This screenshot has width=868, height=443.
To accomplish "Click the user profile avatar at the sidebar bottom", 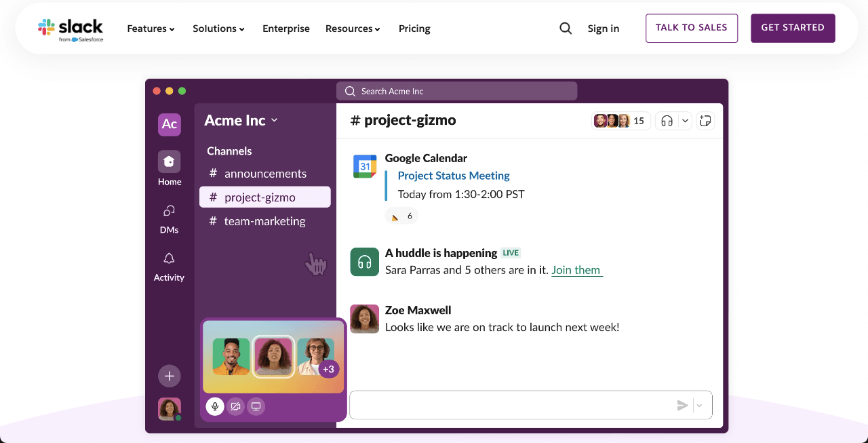I will click(170, 409).
